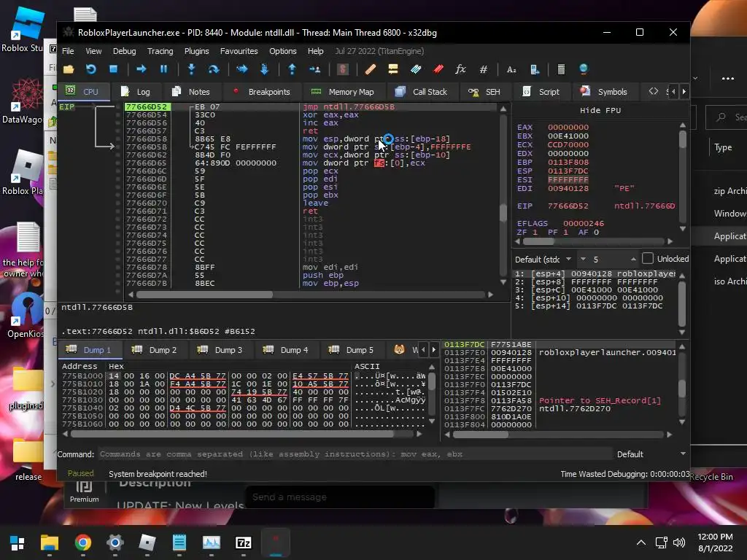This screenshot has width=747, height=560.
Task: Select disassembly line 77666D58 mov esp
Action: (x=309, y=139)
